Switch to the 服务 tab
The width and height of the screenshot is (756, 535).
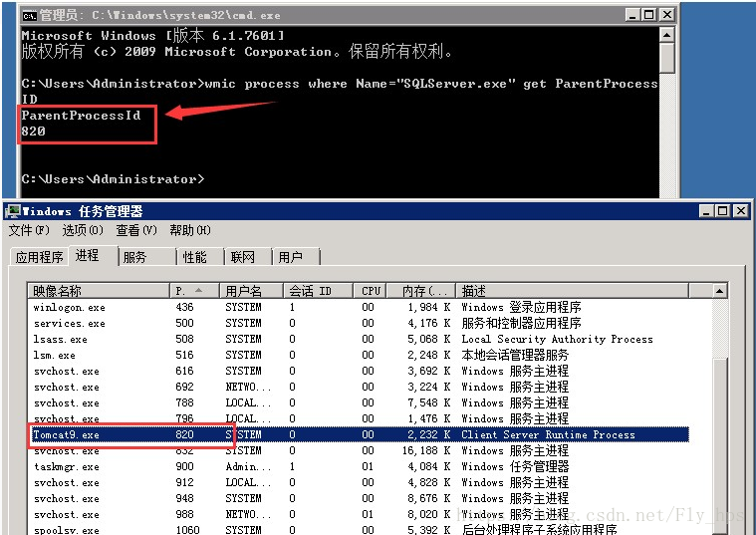(x=147, y=257)
